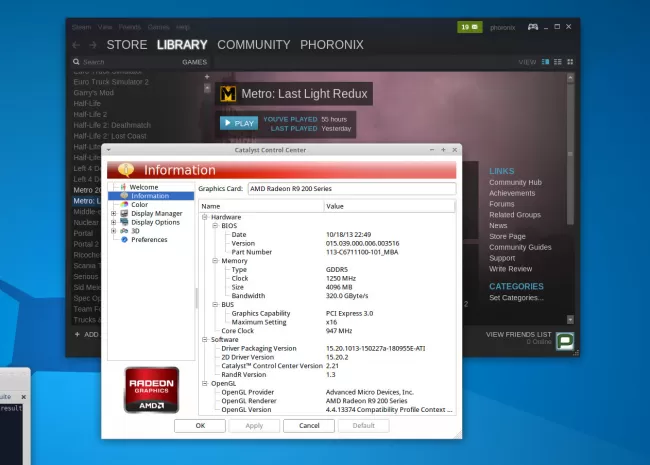Screen dimensions: 650x465
Task: Click the Graphics Card name field
Action: click(350, 188)
